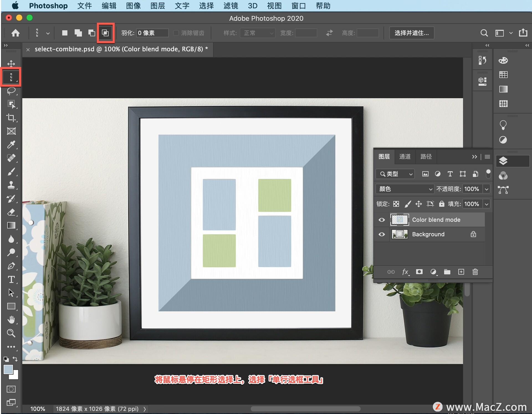Click the horizontal canvas scrollbar
532x414 pixels.
305,409
